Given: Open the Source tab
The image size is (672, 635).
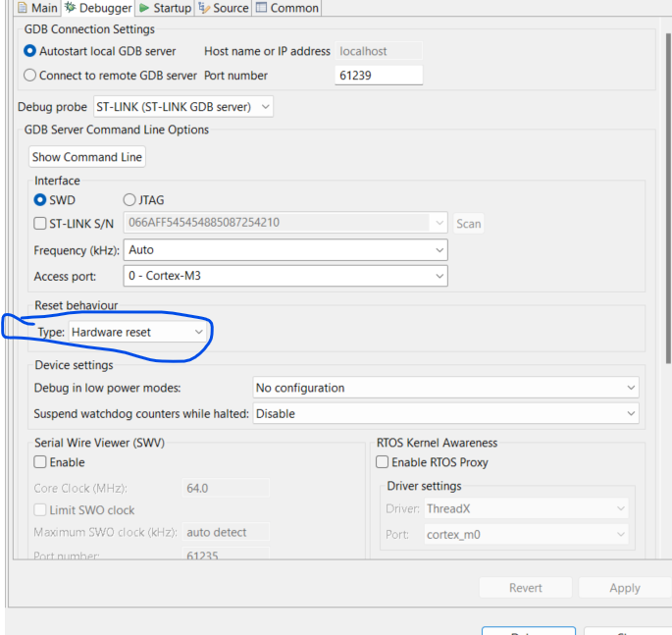Looking at the screenshot, I should (x=223, y=8).
